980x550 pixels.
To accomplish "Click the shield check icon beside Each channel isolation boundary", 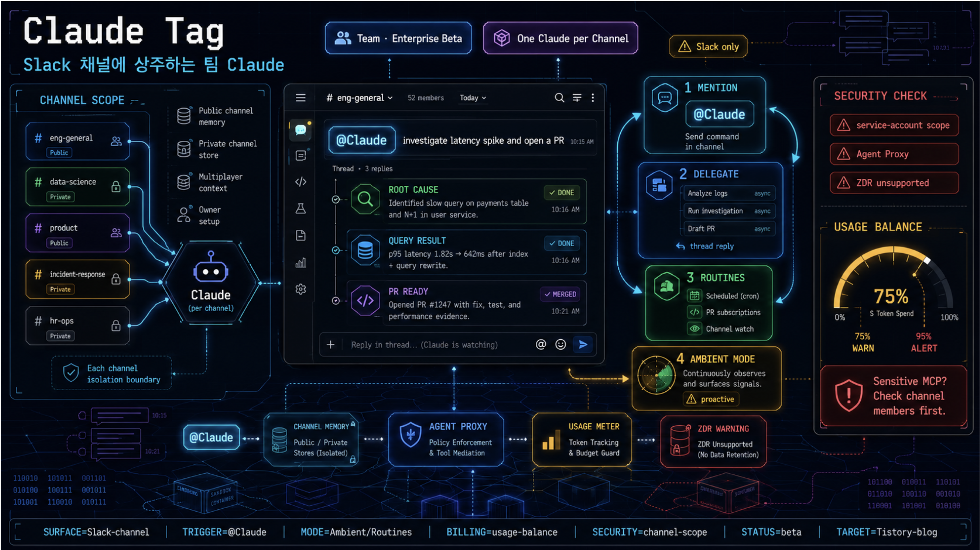I will tap(71, 373).
